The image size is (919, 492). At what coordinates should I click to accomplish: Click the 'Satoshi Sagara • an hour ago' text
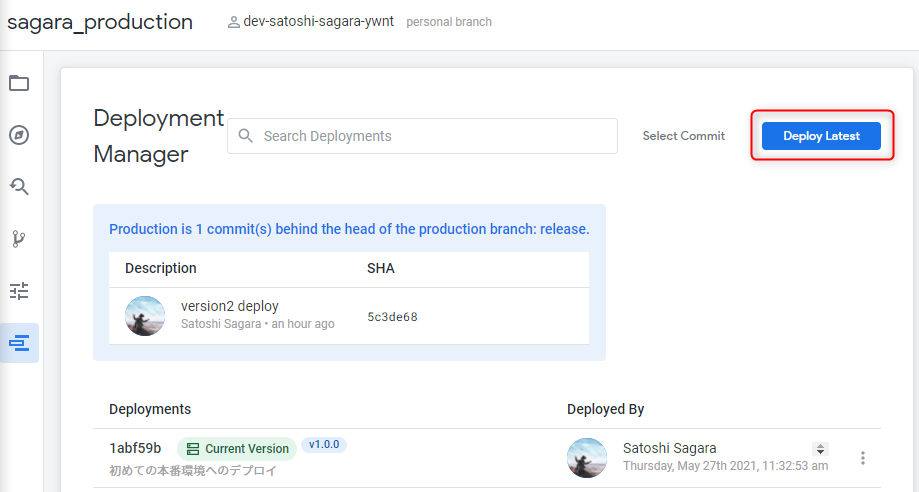click(257, 324)
